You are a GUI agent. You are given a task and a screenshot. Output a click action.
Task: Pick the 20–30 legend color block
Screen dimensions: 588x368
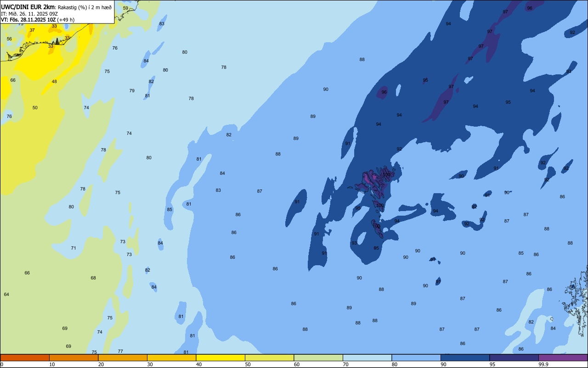coord(123,357)
